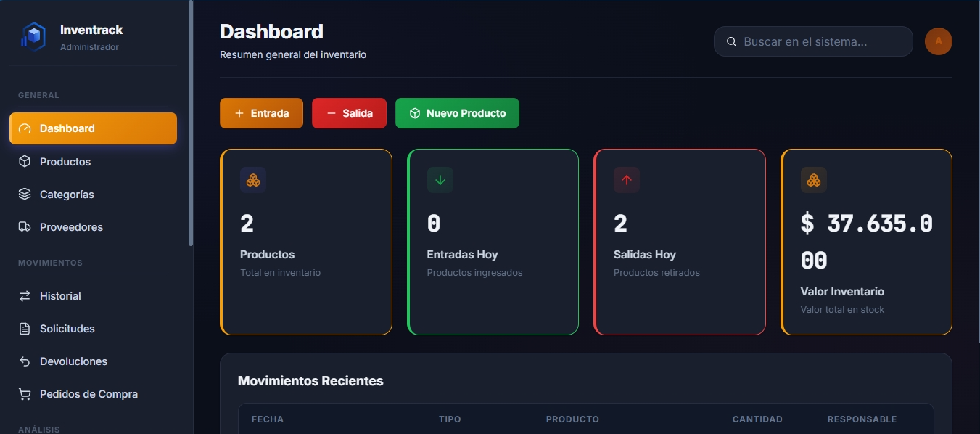This screenshot has height=434, width=980.
Task: Select the Valor Inventario card
Action: tap(866, 242)
